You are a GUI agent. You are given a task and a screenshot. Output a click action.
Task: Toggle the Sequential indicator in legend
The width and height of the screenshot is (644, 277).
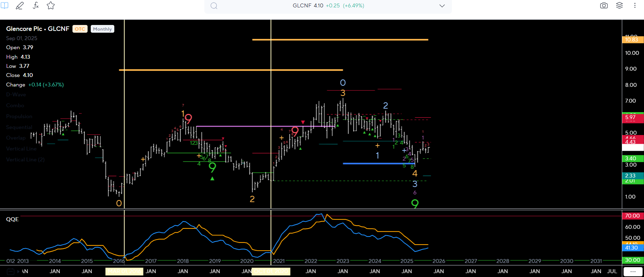(x=19, y=127)
